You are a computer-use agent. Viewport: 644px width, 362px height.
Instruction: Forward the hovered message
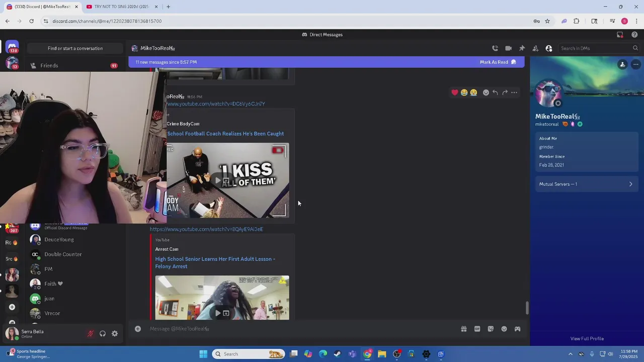pos(505,93)
